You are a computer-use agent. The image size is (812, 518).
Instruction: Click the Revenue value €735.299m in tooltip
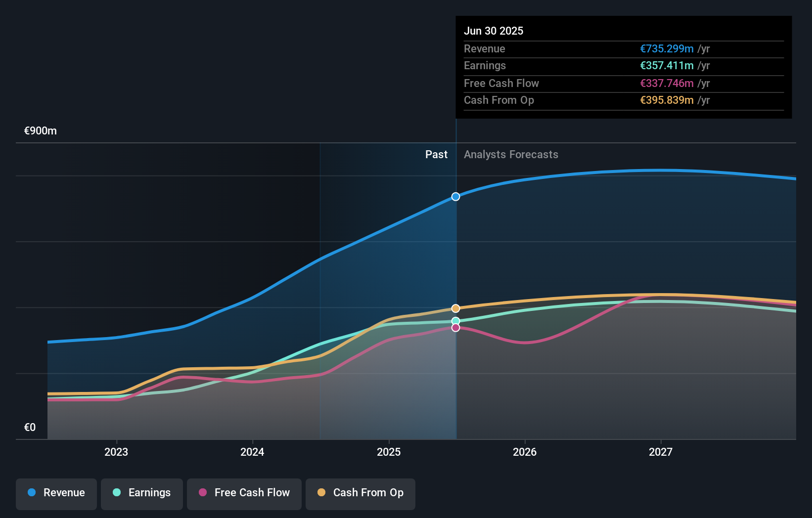point(666,48)
